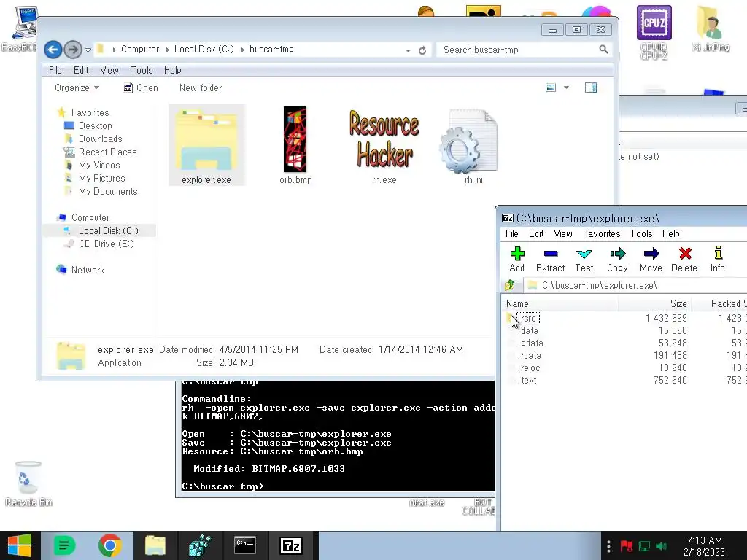Open Explorer View menu
747x560 pixels.
(x=109, y=70)
